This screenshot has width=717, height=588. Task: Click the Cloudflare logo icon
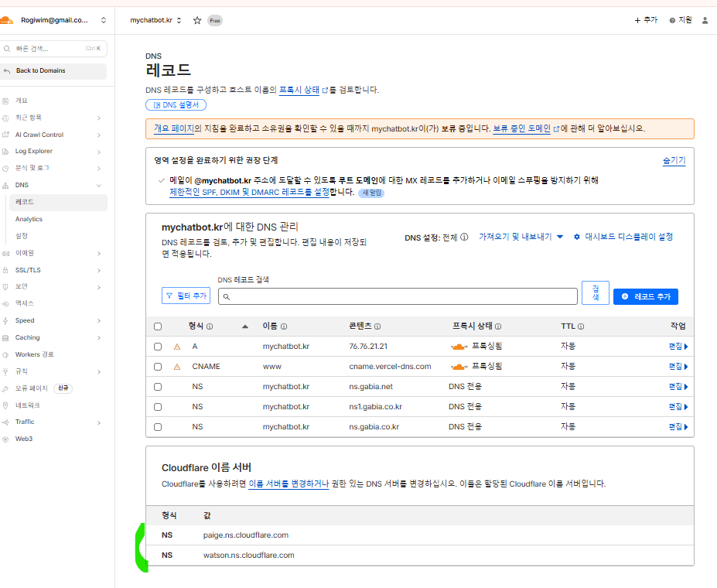coord(6,20)
